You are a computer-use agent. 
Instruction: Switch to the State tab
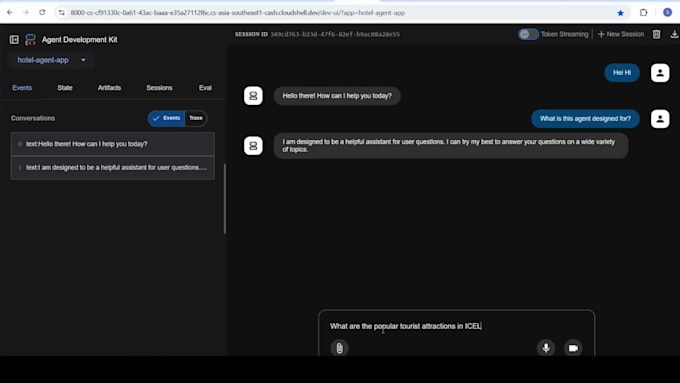pyautogui.click(x=65, y=88)
